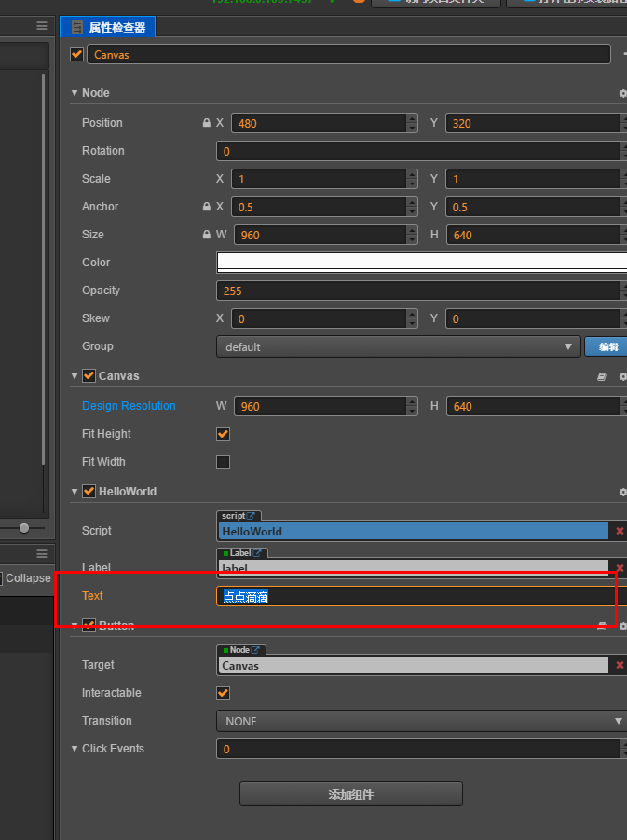Viewport: 627px width, 840px height.
Task: Uncheck Fit Height
Action: pos(223,434)
